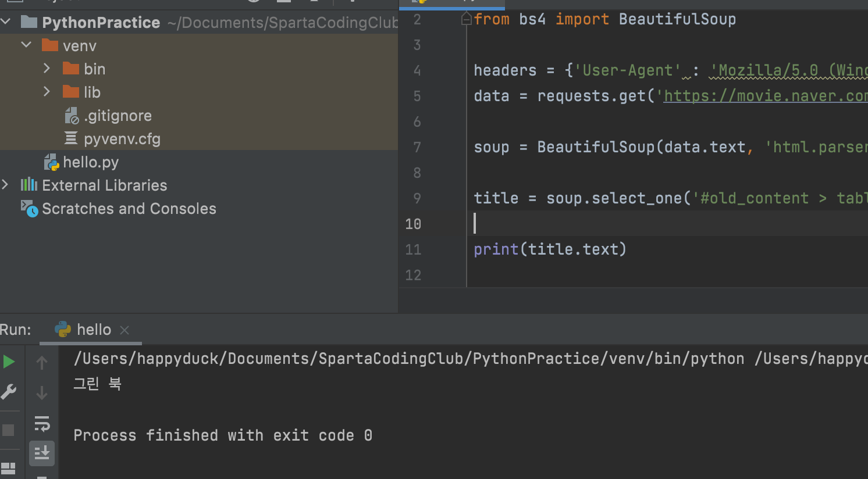This screenshot has height=479, width=868.
Task: Click line number 4 in gutter
Action: pyautogui.click(x=417, y=70)
